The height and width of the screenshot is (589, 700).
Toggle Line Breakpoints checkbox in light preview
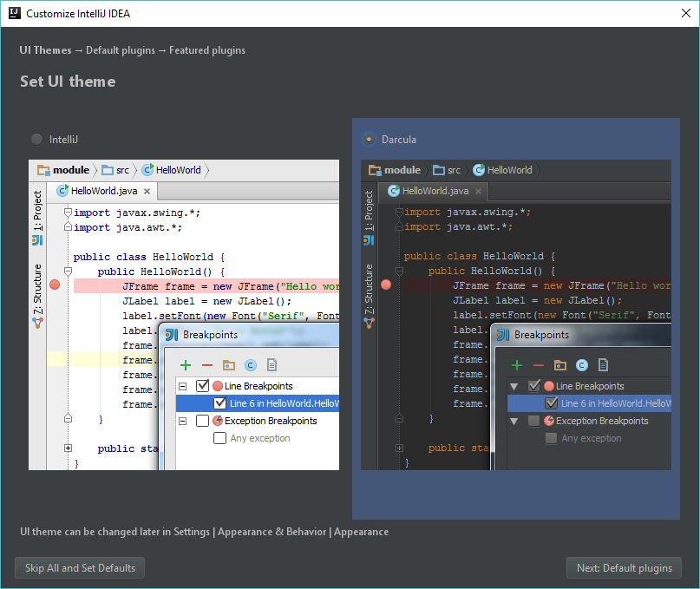tap(203, 385)
